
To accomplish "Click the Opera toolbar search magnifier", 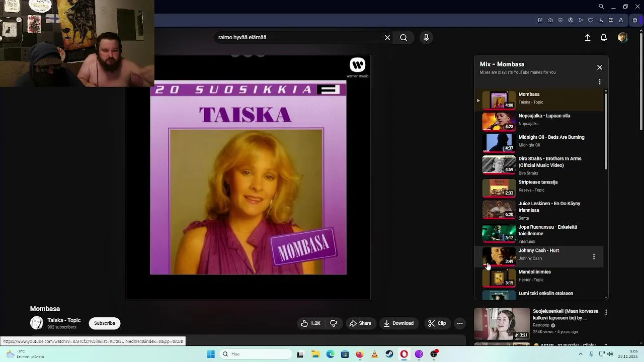I will (601, 7).
